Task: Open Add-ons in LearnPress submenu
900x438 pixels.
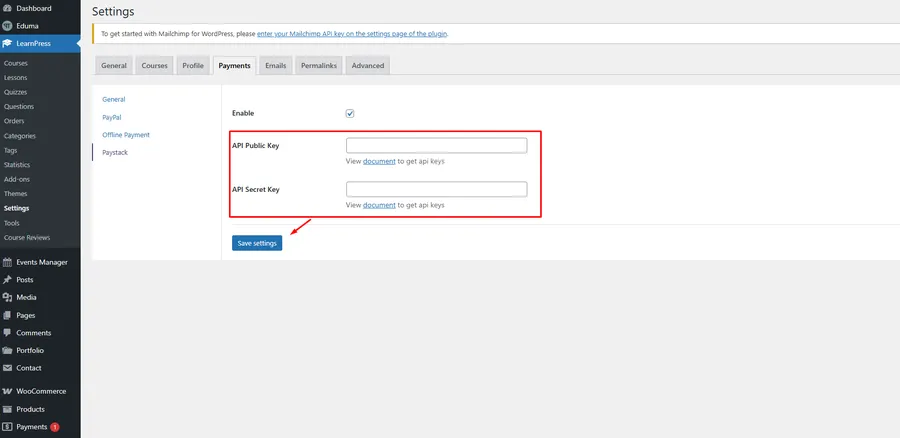Action: pyautogui.click(x=17, y=179)
